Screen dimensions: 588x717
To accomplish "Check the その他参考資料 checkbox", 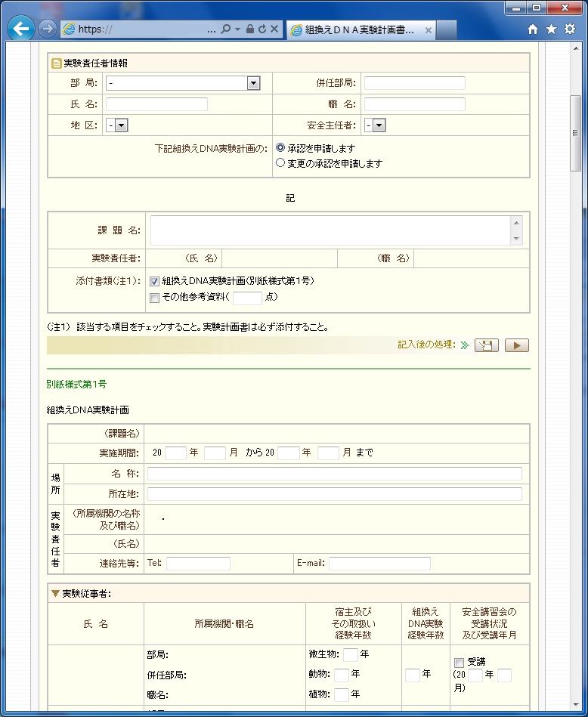I will click(x=155, y=298).
